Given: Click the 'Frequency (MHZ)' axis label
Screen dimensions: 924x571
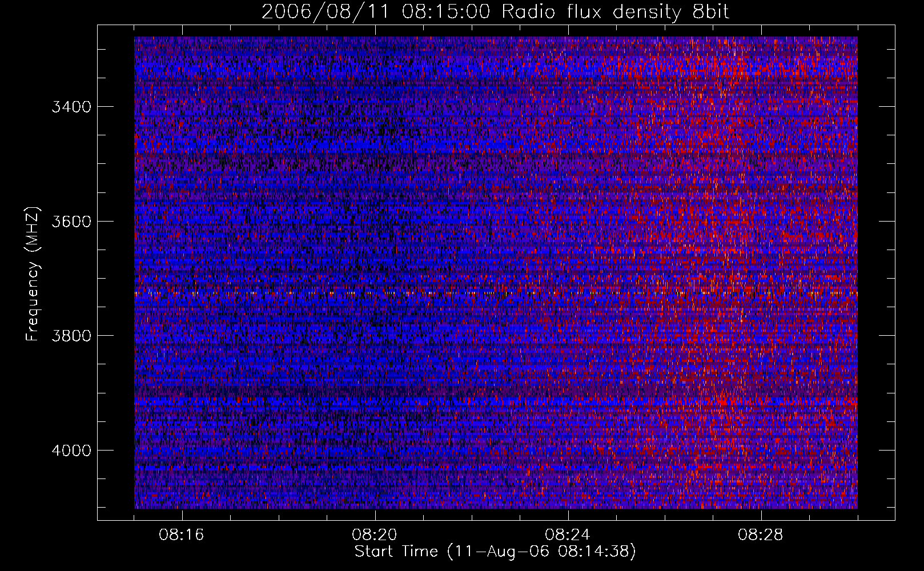Looking at the screenshot, I should coord(33,274).
